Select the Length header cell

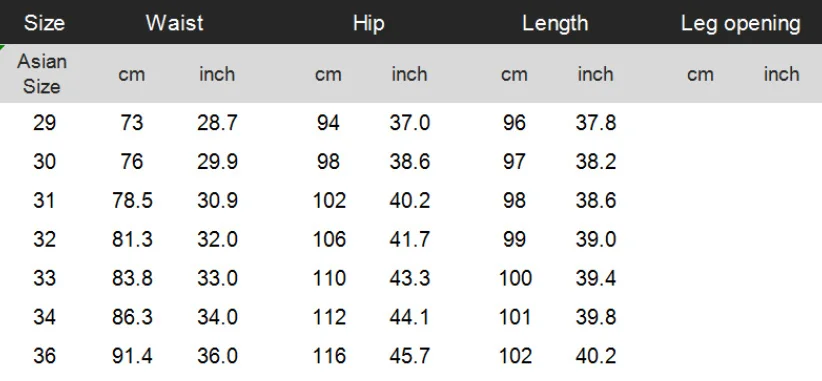point(555,23)
